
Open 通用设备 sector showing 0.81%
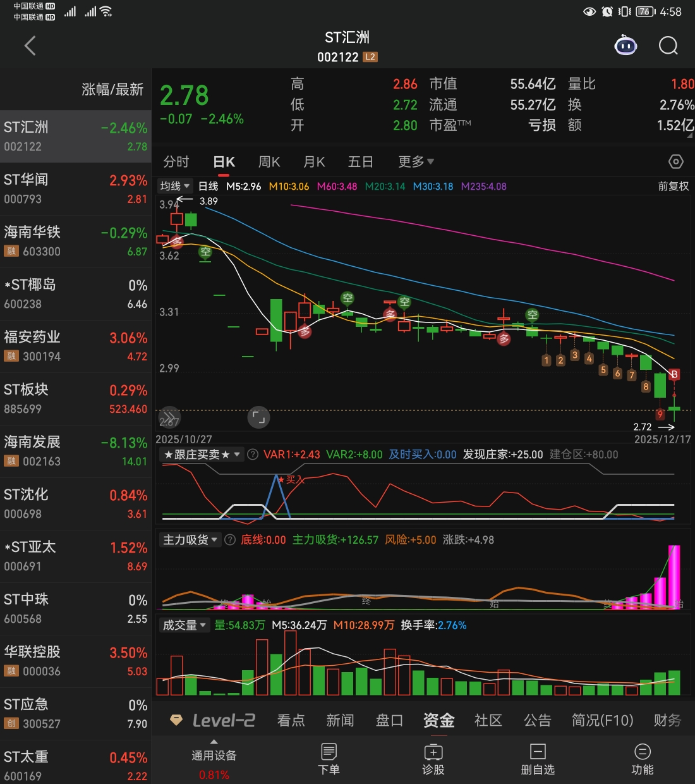pos(214,764)
